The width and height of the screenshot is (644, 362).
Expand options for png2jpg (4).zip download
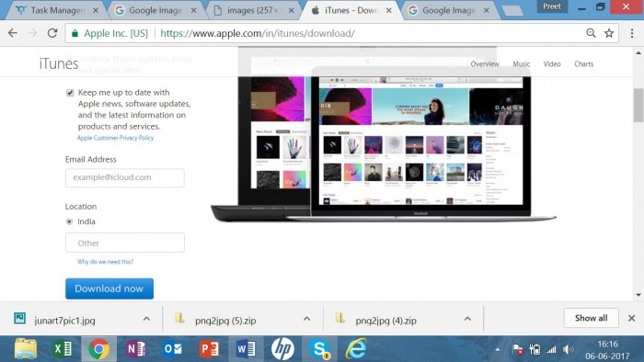pyautogui.click(x=467, y=319)
